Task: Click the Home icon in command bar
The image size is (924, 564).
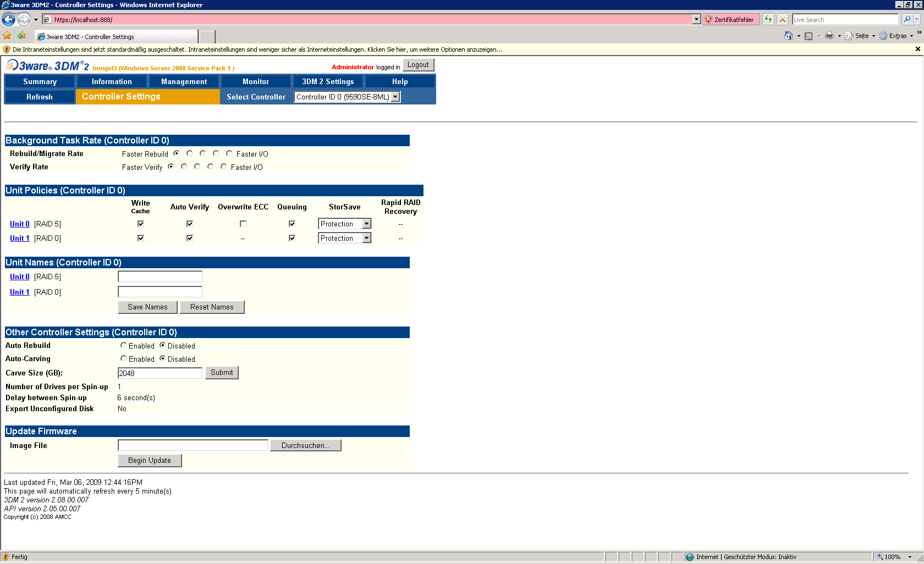Action: (x=789, y=36)
